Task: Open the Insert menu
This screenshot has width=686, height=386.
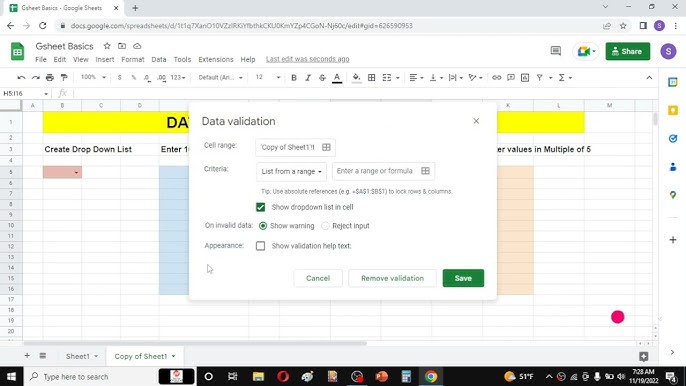Action: coord(105,59)
